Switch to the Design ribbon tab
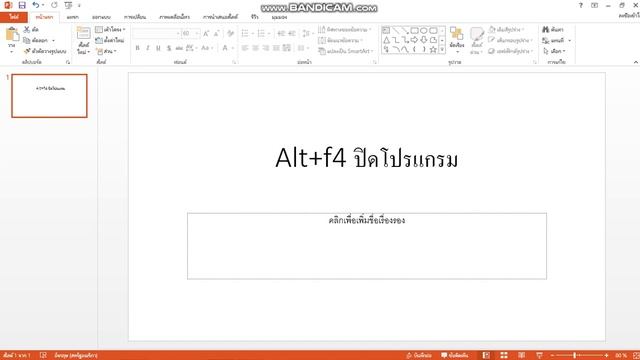Image resolution: width=640 pixels, height=360 pixels. (x=101, y=17)
